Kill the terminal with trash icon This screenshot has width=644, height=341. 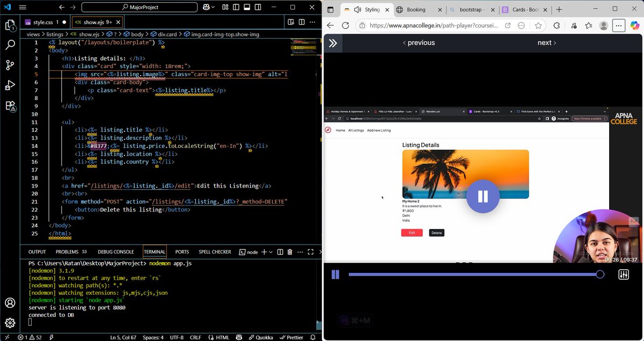pos(290,251)
